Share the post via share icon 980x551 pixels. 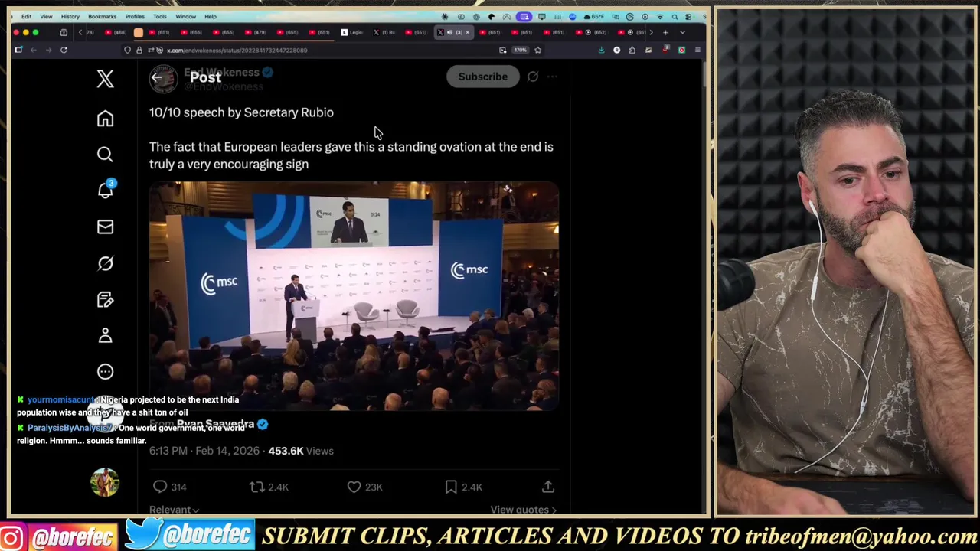point(548,487)
